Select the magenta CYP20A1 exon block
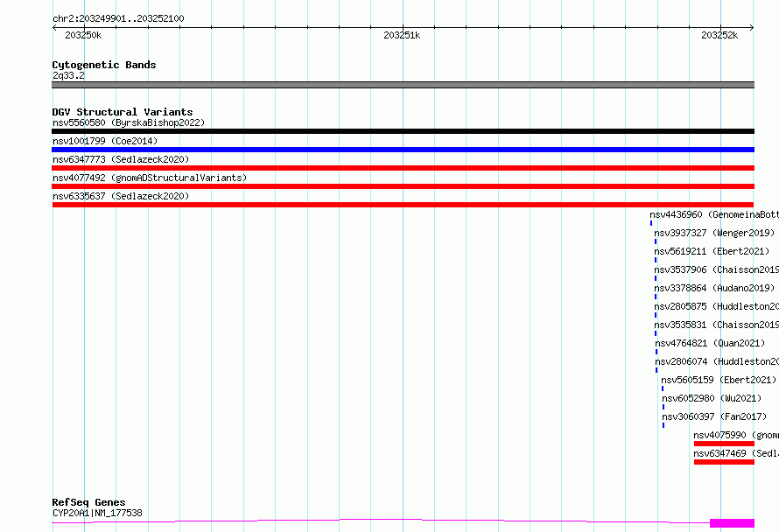779x532 pixels. 732,523
